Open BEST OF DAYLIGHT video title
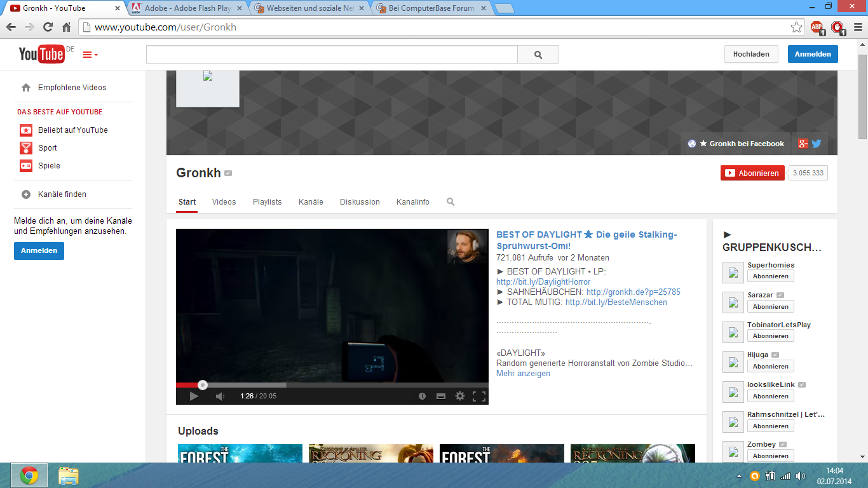 click(x=587, y=240)
